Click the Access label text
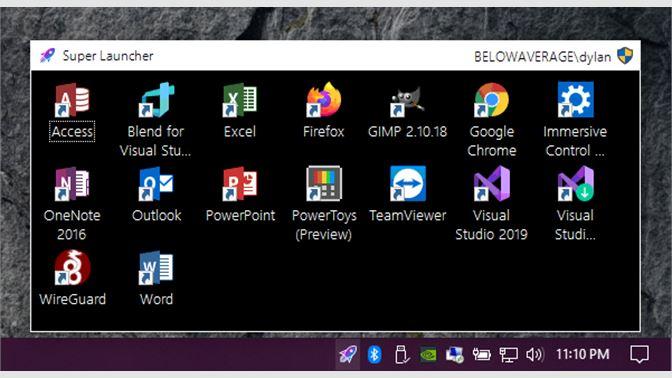The image size is (672, 378). (72, 132)
